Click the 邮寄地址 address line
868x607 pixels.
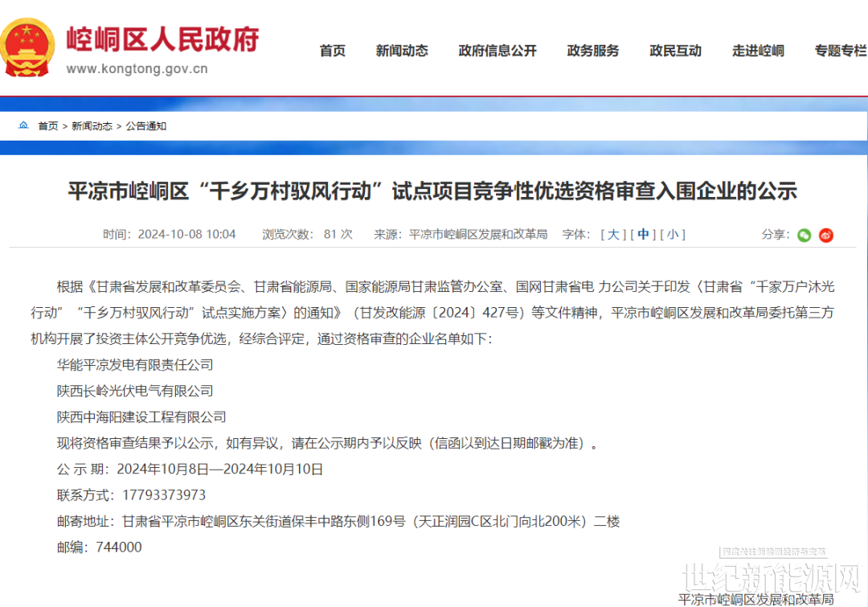[338, 521]
